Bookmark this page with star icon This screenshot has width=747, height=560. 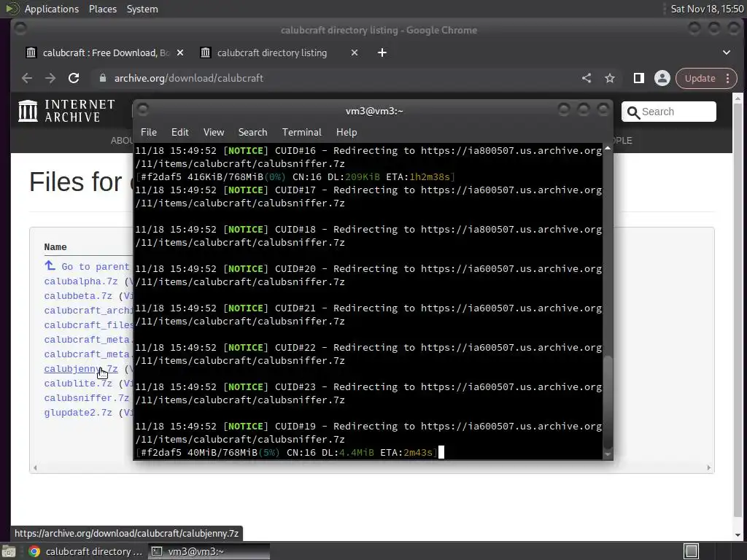pos(610,78)
